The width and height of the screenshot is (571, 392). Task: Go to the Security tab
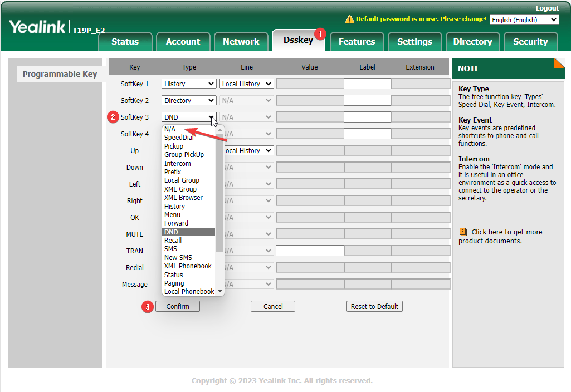pyautogui.click(x=530, y=42)
